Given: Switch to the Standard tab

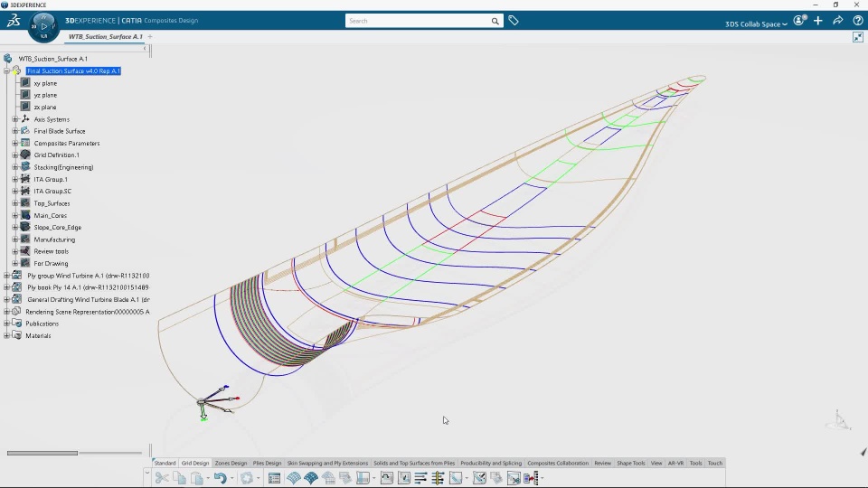Looking at the screenshot, I should pos(165,463).
